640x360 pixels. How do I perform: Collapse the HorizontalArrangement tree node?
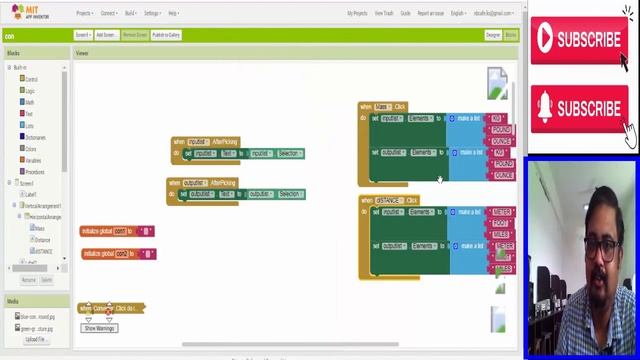tap(20, 216)
